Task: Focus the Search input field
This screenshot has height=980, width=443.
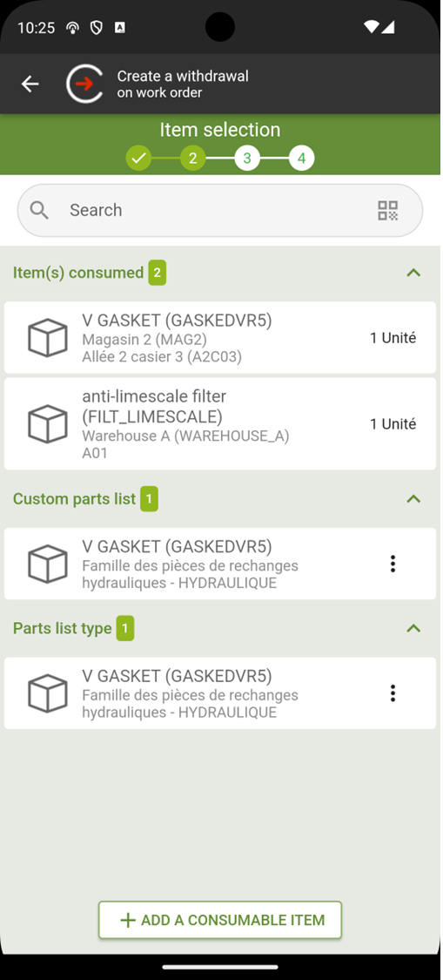Action: (x=220, y=211)
